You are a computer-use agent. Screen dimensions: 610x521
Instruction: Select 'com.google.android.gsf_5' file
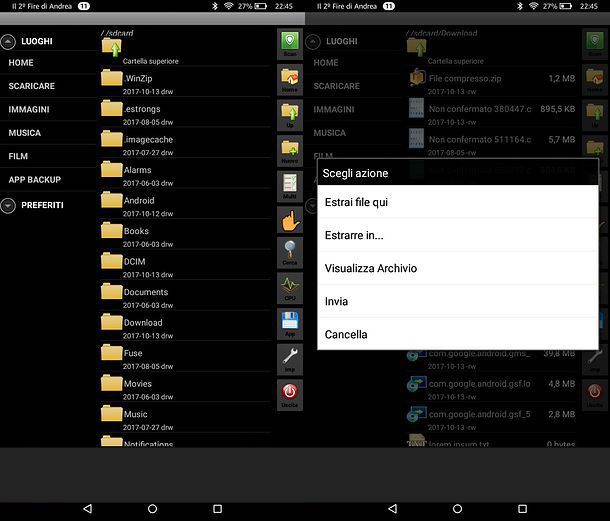(492, 418)
